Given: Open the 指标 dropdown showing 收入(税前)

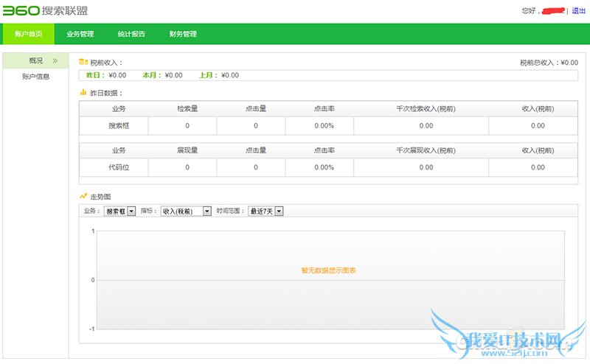Looking at the screenshot, I should point(186,211).
